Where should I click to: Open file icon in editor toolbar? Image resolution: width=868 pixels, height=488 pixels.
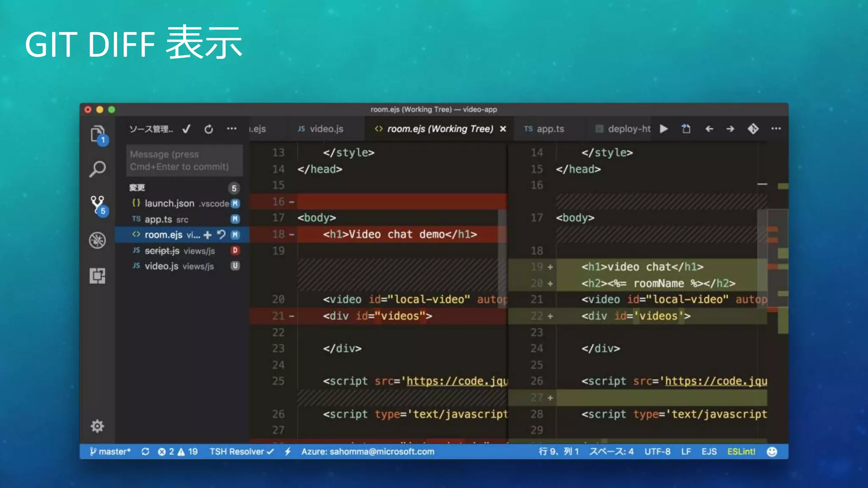point(686,128)
